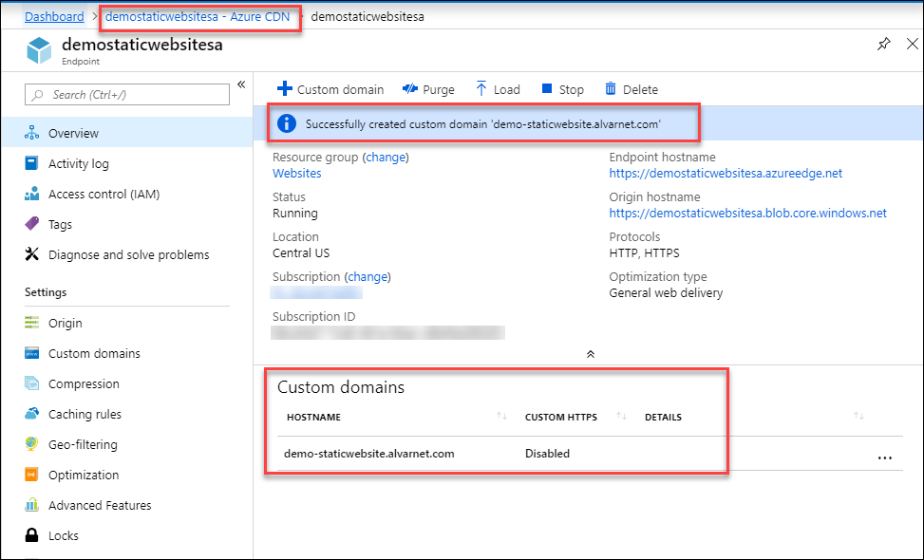Close the demostaticwebsitea endpoint blade
The width and height of the screenshot is (924, 560).
pyautogui.click(x=913, y=44)
